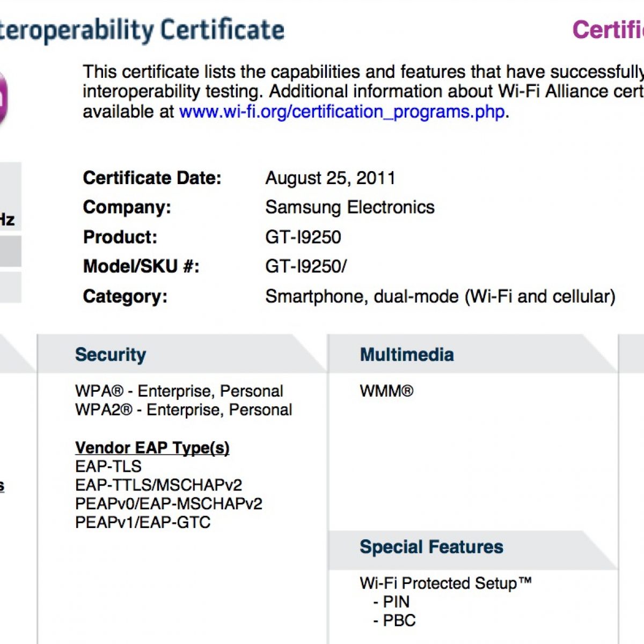Click the PIN setup method
Screen dimensions: 644x644
tap(396, 602)
